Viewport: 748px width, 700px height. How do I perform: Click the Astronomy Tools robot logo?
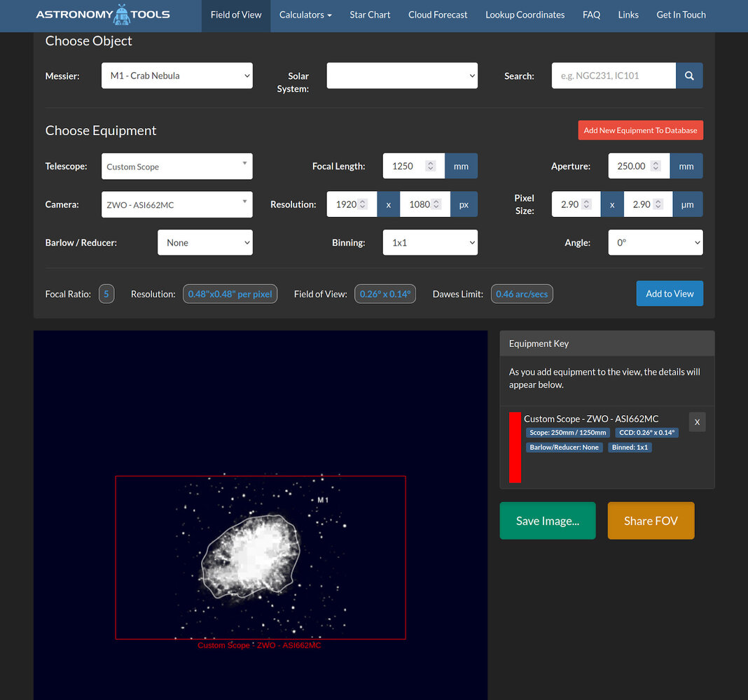(x=103, y=14)
